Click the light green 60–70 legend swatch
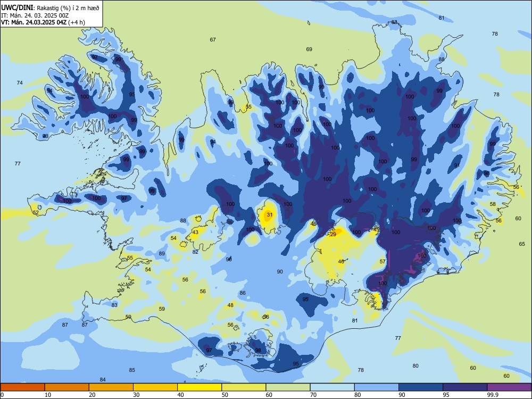This screenshot has width=532, height=399. pyautogui.click(x=288, y=387)
